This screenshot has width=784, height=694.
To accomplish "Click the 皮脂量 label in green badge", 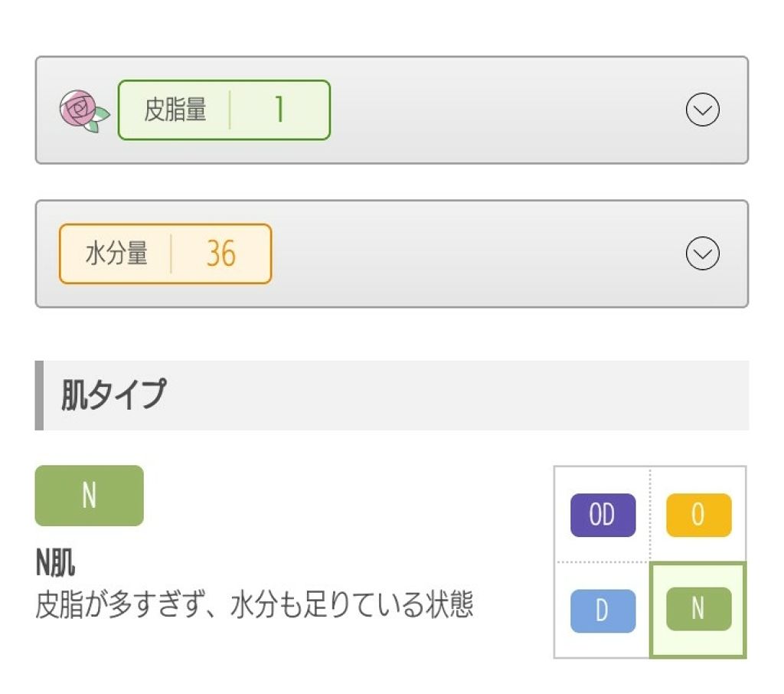I will [x=175, y=110].
